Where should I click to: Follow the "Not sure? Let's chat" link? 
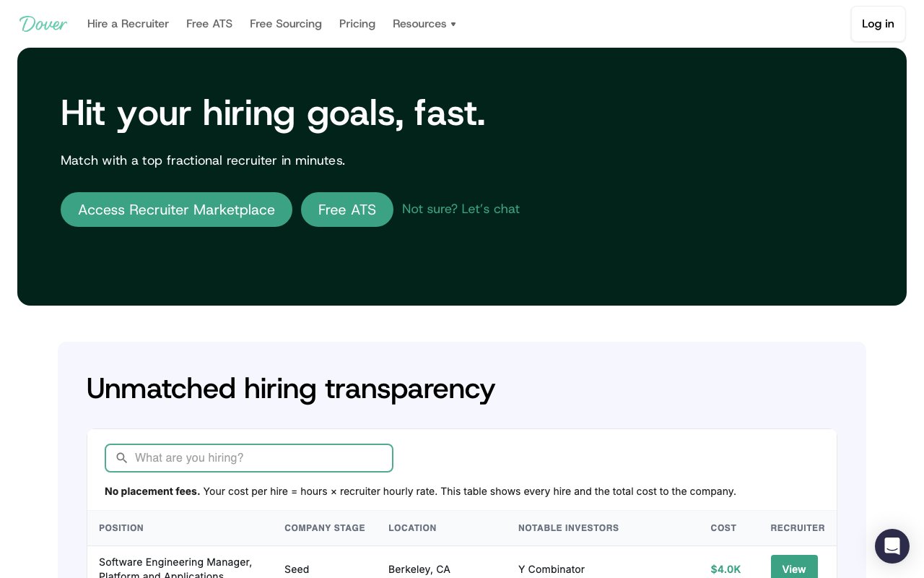pos(461,209)
